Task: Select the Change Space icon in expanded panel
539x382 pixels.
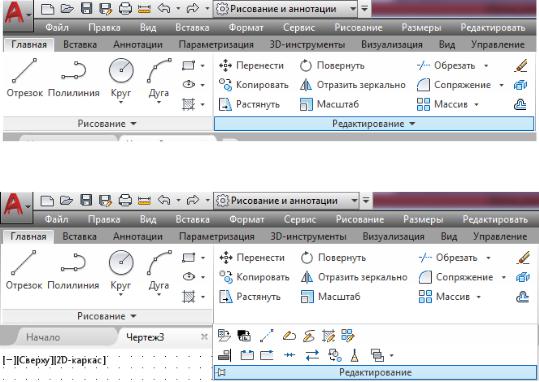Action: [x=244, y=335]
